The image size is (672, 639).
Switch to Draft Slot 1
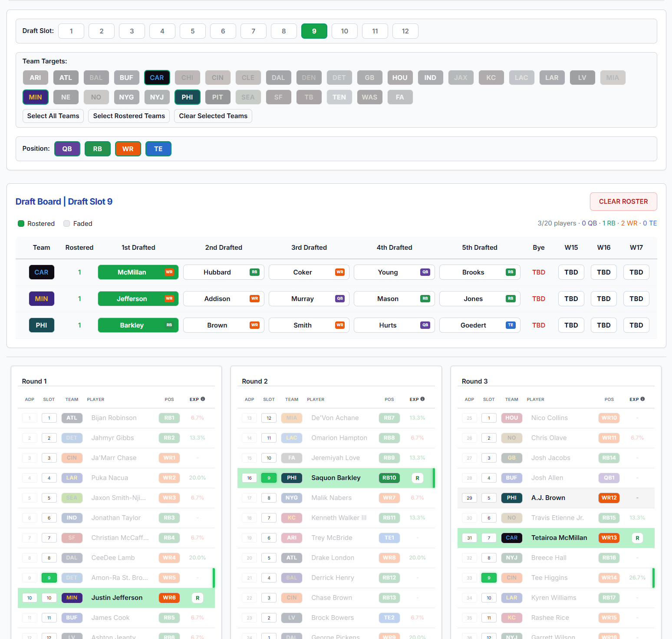(71, 31)
